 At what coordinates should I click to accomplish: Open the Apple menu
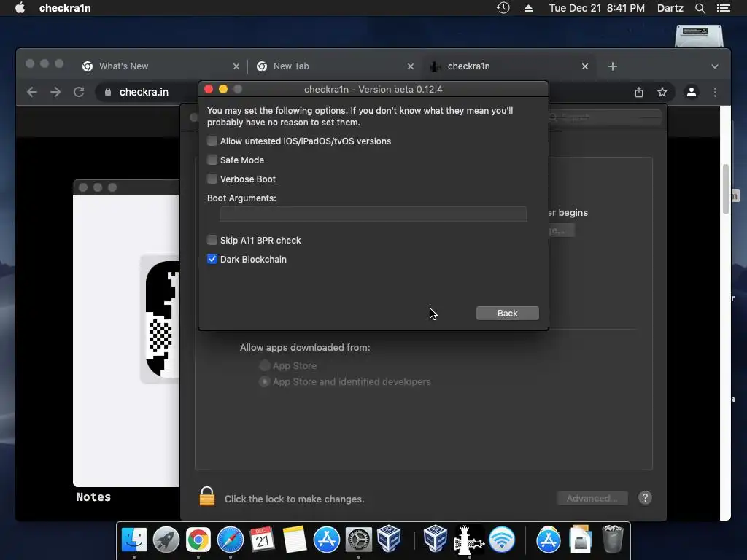[x=20, y=8]
